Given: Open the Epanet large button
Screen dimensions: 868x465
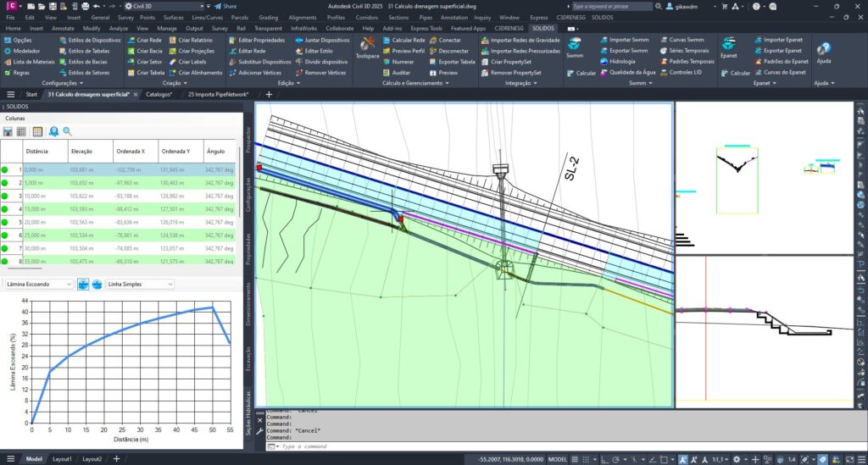Looking at the screenshot, I should pyautogui.click(x=728, y=47).
